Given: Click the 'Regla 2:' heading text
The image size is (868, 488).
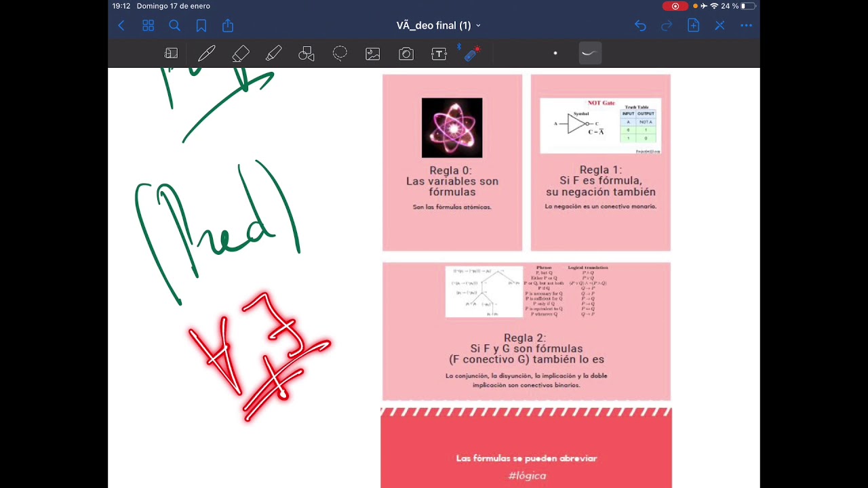Looking at the screenshot, I should point(525,338).
